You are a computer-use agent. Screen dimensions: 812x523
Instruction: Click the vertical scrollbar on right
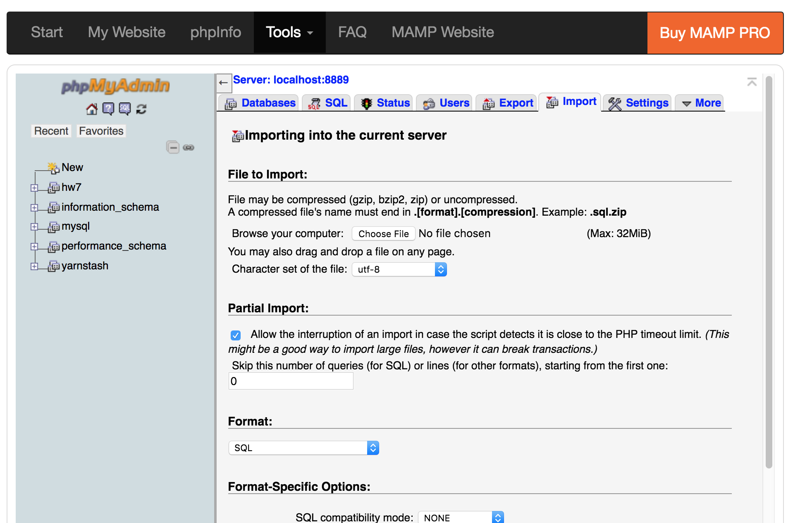click(769, 273)
